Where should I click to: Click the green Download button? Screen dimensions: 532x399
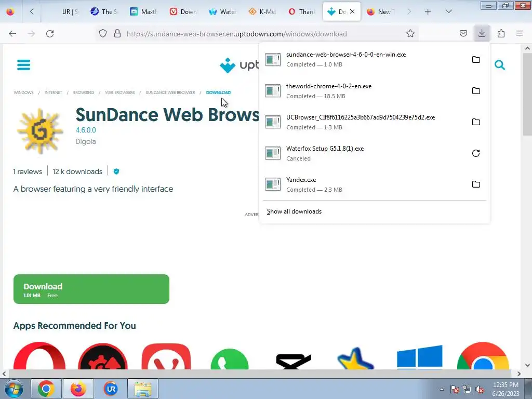point(91,289)
